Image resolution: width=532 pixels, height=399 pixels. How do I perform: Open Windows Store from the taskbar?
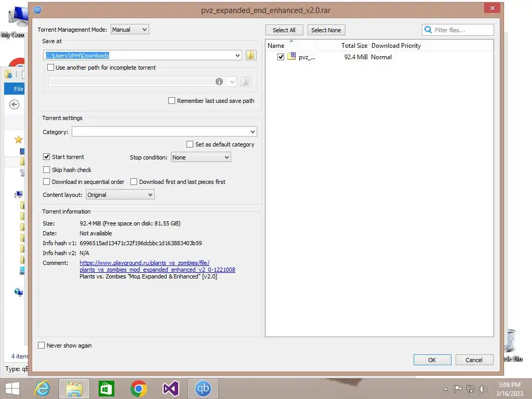point(106,389)
